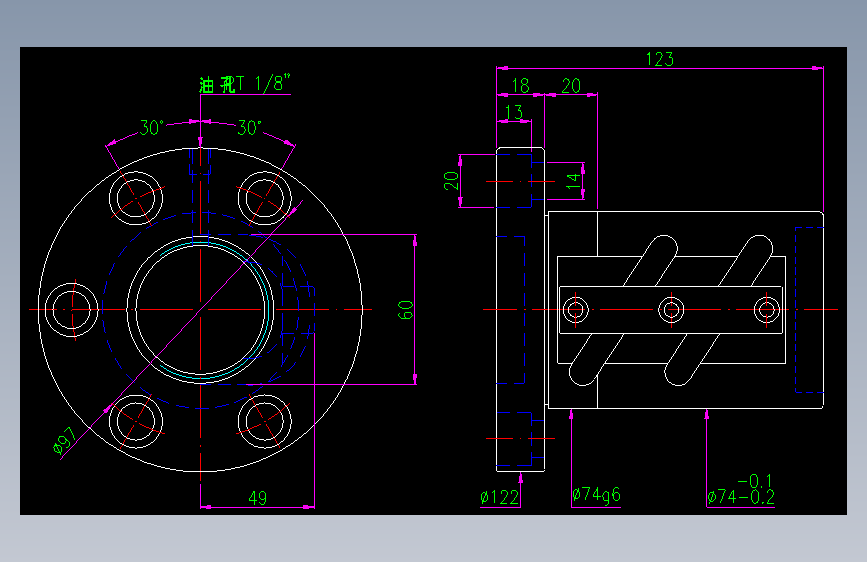The image size is (867, 562).
Task: Select the ø122 diameter label
Action: [500, 497]
